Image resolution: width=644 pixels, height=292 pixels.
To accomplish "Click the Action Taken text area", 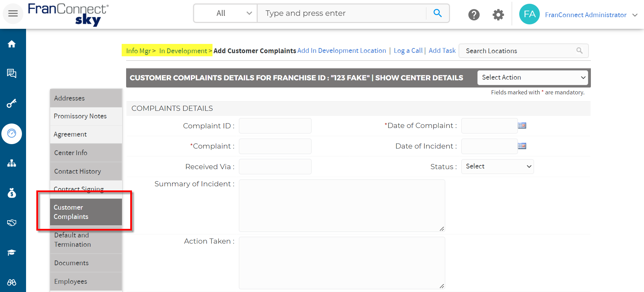I will [x=342, y=263].
